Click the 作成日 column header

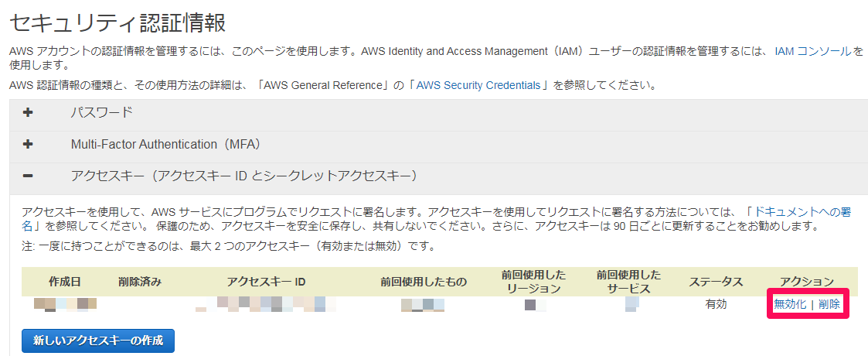(x=65, y=282)
